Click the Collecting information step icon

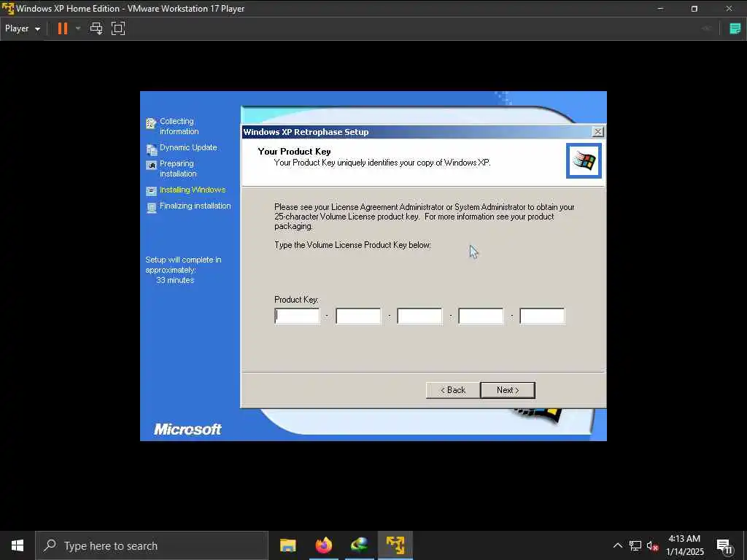(151, 124)
